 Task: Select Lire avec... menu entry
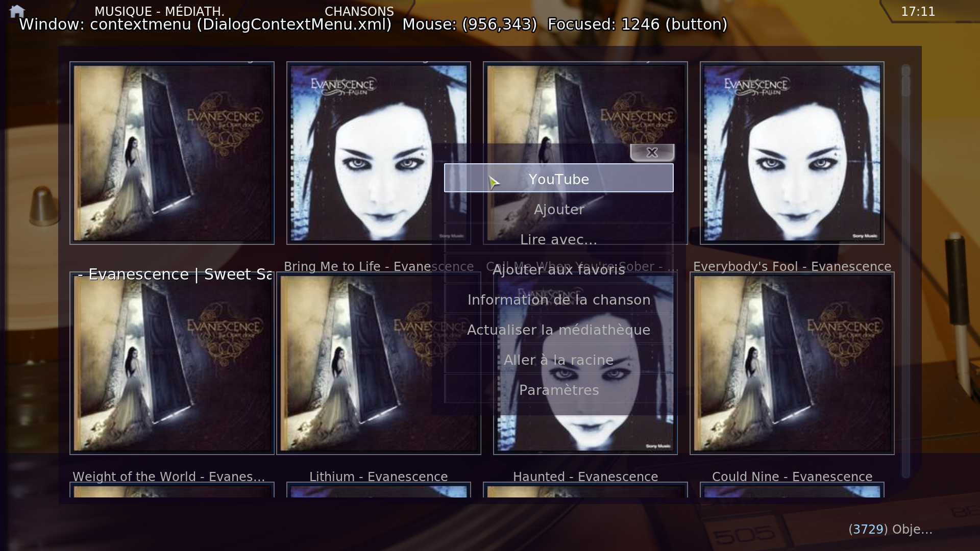559,239
